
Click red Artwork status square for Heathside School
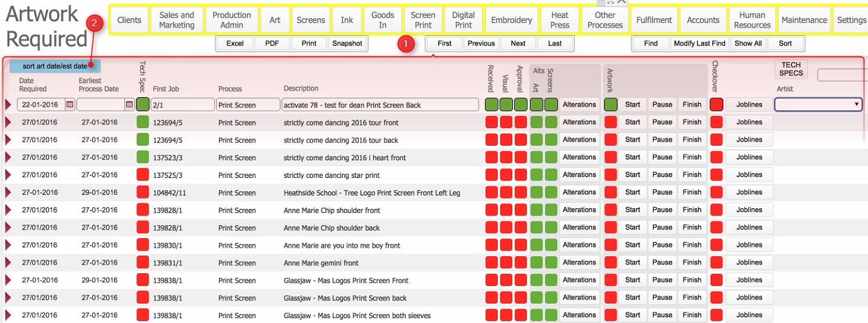[x=611, y=192]
